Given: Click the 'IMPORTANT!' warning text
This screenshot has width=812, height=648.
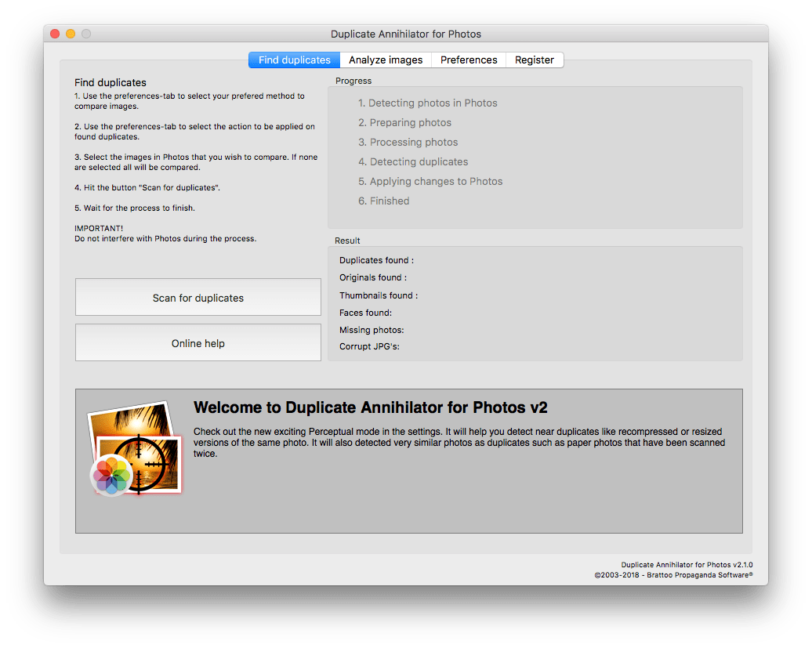Looking at the screenshot, I should pyautogui.click(x=99, y=228).
